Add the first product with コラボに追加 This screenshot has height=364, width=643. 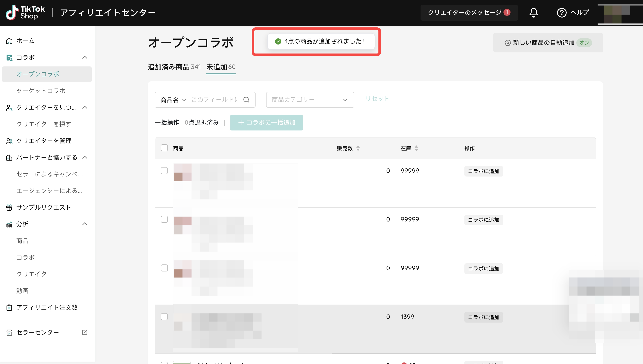pyautogui.click(x=484, y=171)
